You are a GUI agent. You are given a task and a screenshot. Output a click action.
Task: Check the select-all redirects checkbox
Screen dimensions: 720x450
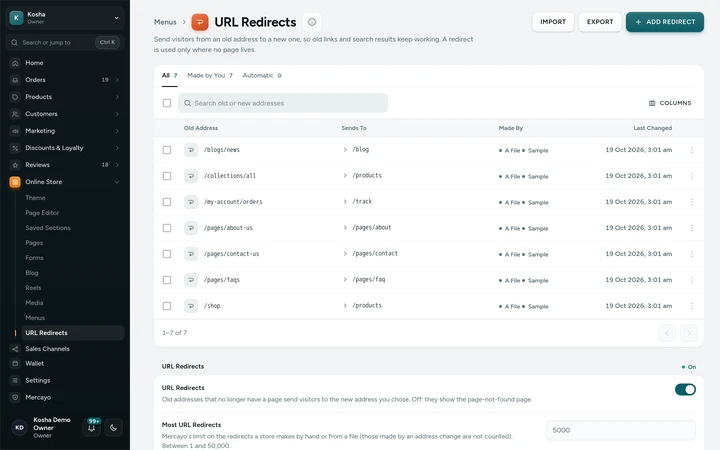pyautogui.click(x=167, y=103)
